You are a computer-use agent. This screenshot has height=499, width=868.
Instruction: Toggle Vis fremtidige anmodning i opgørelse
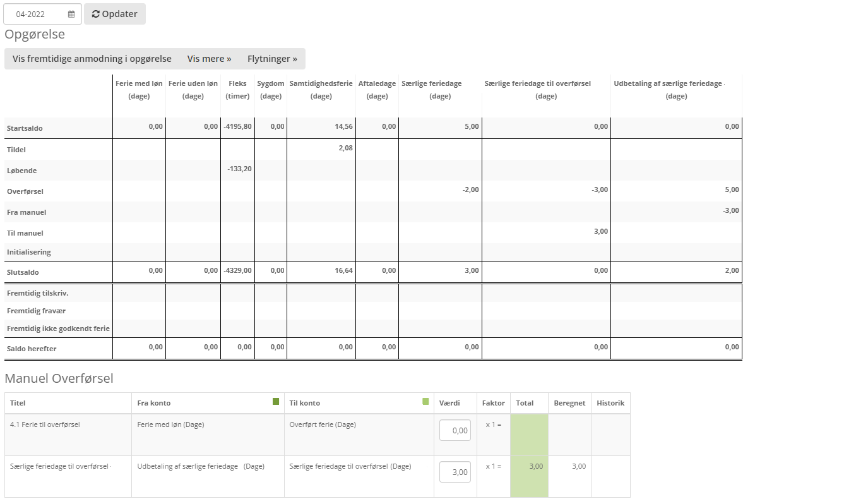tap(92, 59)
